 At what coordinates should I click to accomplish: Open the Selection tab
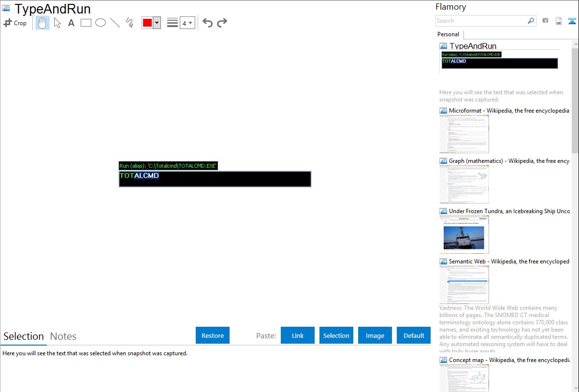click(x=24, y=336)
